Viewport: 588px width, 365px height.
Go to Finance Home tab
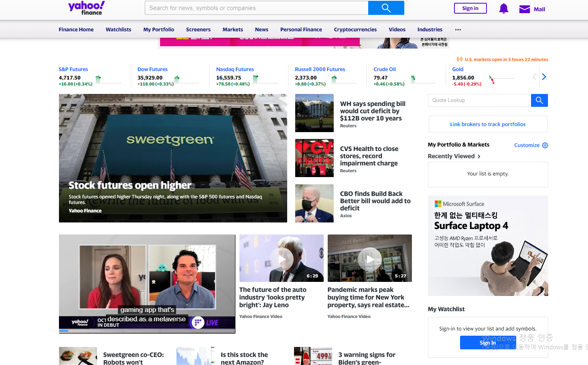tap(76, 30)
